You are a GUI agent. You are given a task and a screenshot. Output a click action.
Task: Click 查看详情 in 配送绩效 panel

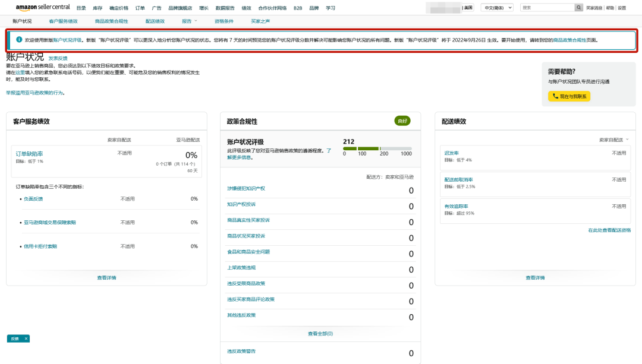535,278
